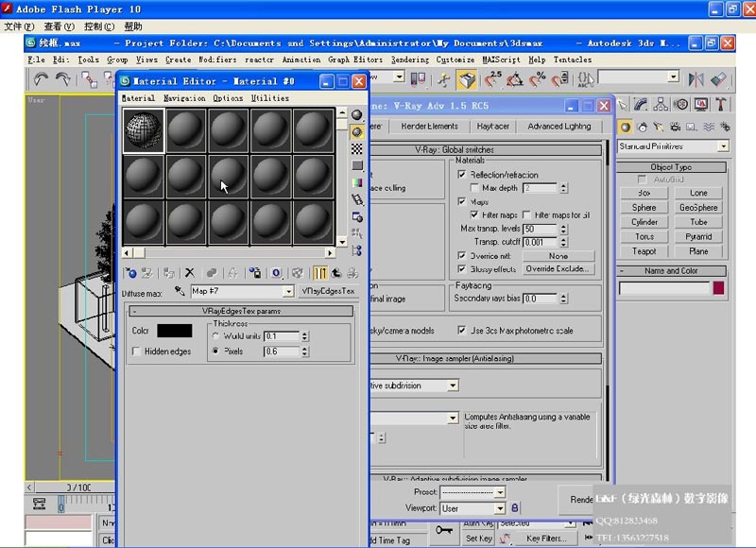
Task: Open the Motion command panel tab
Action: (x=680, y=104)
